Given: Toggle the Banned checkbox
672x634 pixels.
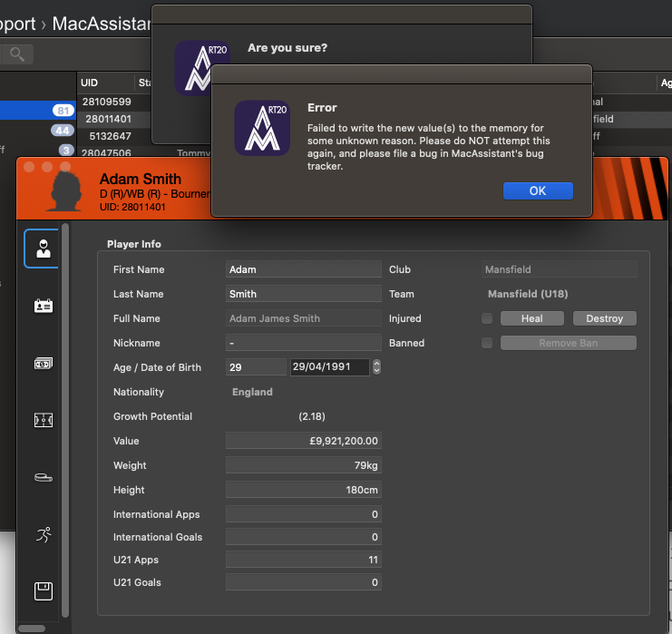Looking at the screenshot, I should [487, 343].
